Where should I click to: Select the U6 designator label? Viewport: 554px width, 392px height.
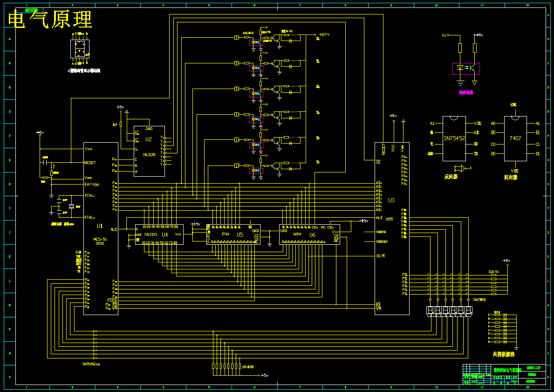(x=312, y=235)
